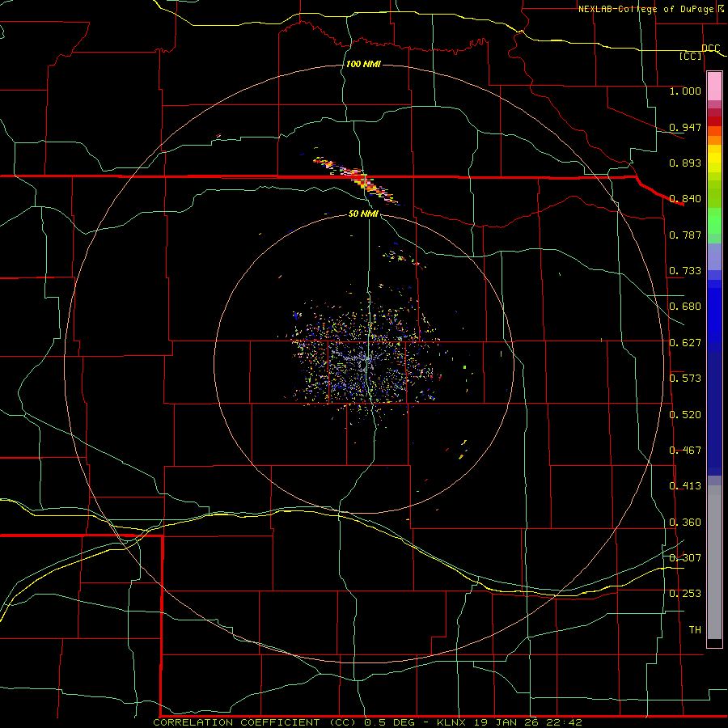Click the elongated radar echo streak north of the 50 NMI ring
The width and height of the screenshot is (728, 728).
tap(356, 180)
